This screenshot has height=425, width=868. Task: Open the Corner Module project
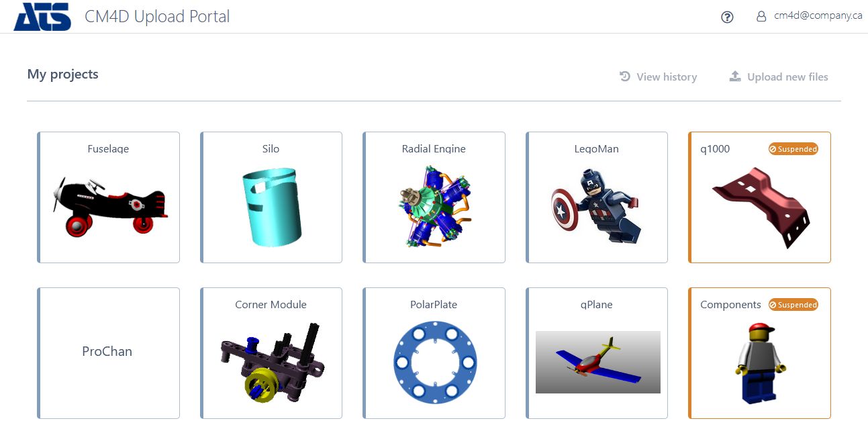(x=271, y=353)
